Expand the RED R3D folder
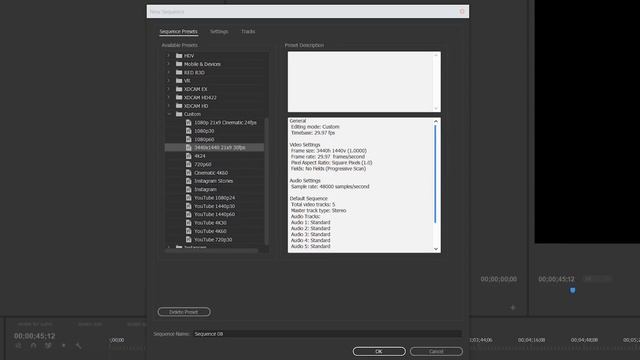The height and width of the screenshot is (360, 640). [x=169, y=72]
